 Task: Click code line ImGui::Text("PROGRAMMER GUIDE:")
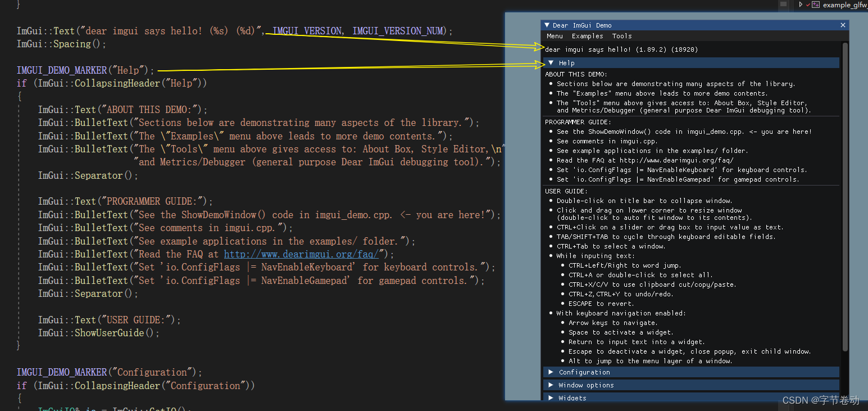pyautogui.click(x=125, y=201)
